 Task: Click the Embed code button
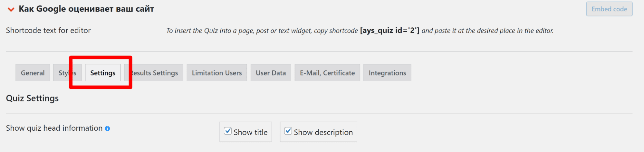point(609,9)
